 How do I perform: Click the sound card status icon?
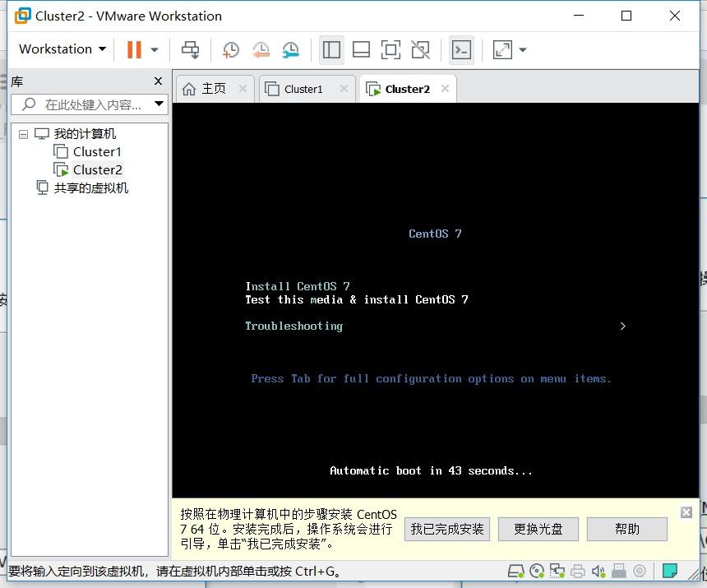pos(598,572)
